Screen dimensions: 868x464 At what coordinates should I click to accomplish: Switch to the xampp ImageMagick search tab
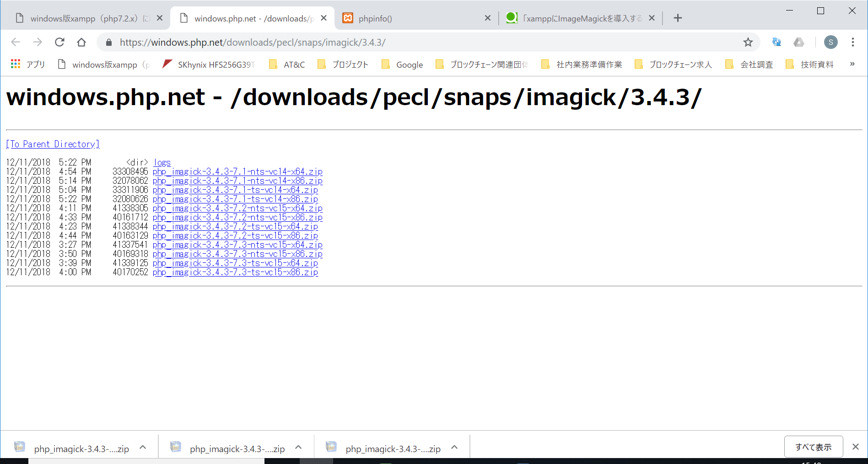(x=574, y=18)
